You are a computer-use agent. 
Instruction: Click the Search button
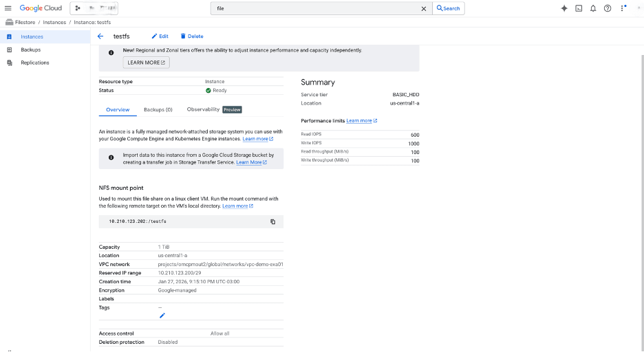coord(449,8)
